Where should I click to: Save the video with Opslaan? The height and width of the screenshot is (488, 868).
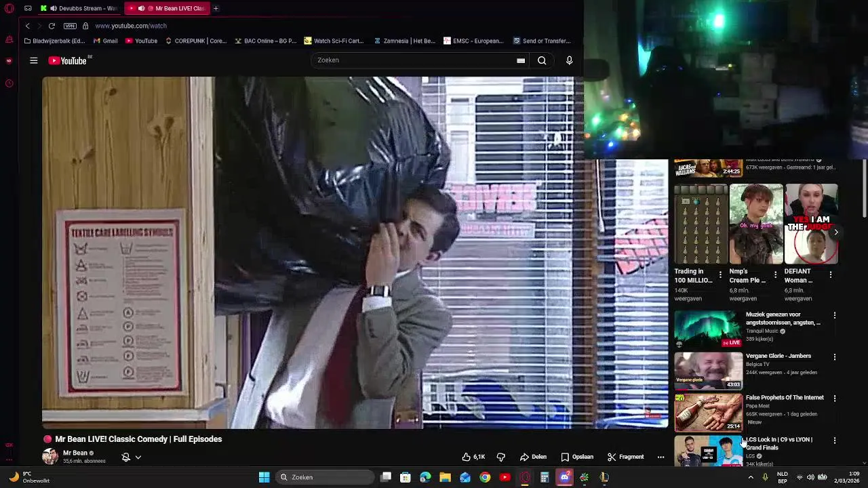point(577,457)
